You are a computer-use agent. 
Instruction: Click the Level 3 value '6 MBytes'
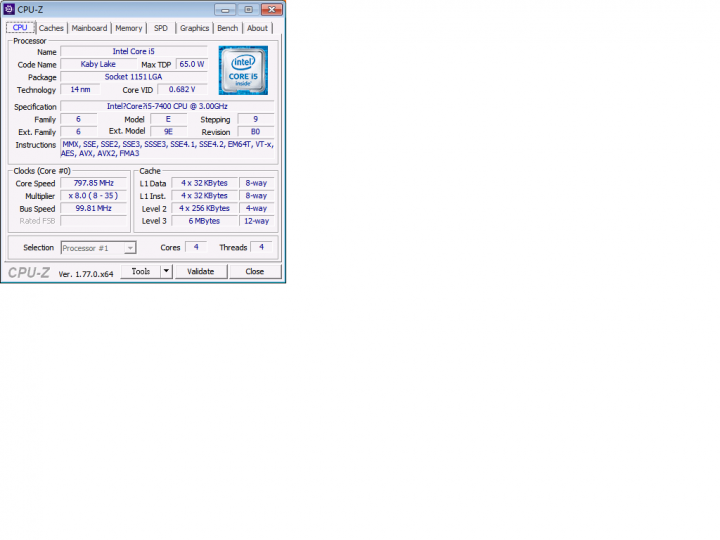204,221
